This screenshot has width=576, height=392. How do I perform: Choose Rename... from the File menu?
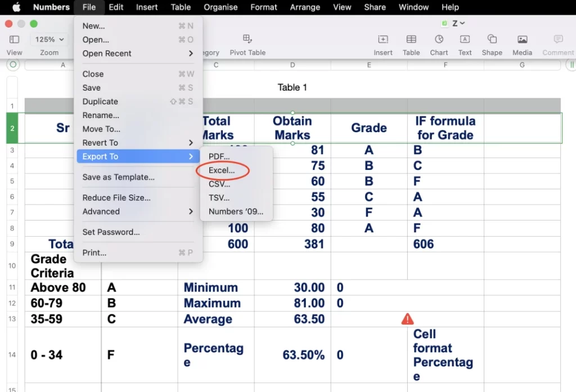[x=138, y=115]
